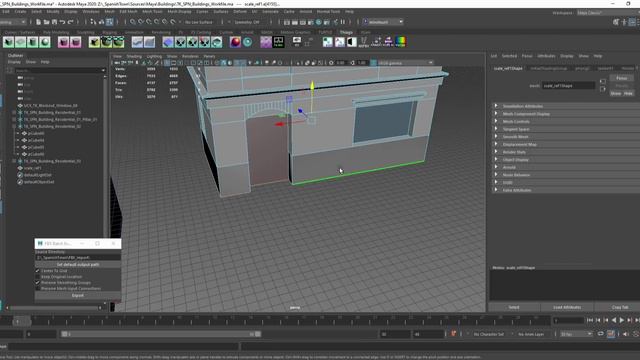Click the Load Attributes button
Viewport: 640px width, 360px height.
click(567, 307)
